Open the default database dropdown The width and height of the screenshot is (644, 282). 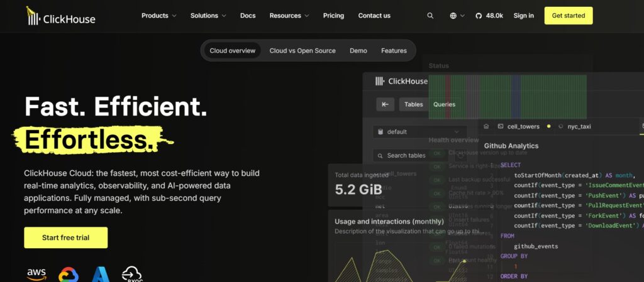click(419, 131)
